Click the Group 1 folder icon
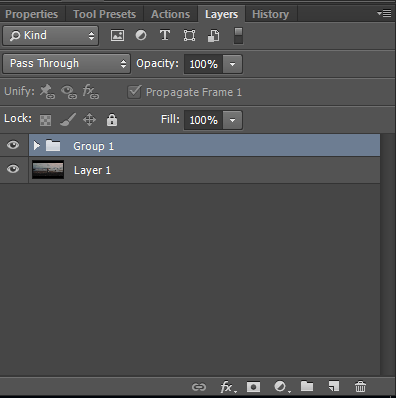396x398 pixels. (53, 145)
